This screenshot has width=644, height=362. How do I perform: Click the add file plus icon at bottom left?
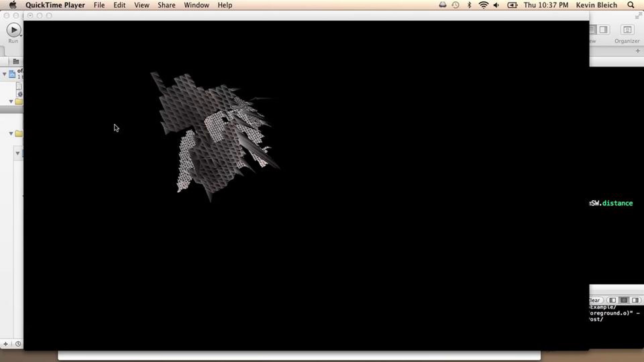(5, 344)
